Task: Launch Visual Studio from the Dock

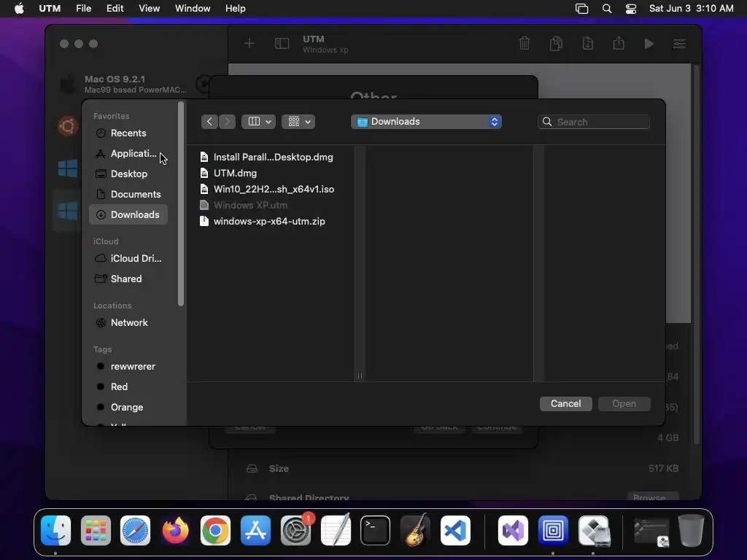Action: coord(513,531)
